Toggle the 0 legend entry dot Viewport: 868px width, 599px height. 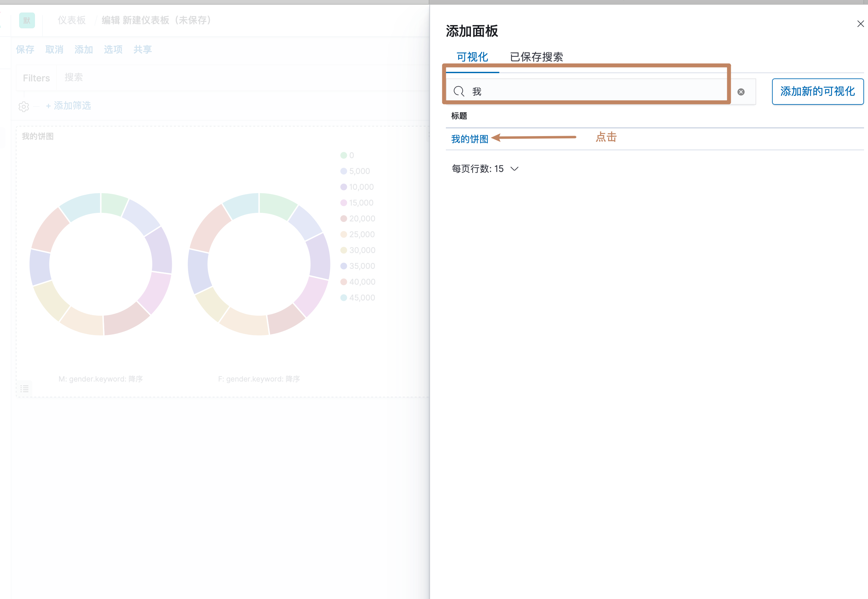point(343,156)
